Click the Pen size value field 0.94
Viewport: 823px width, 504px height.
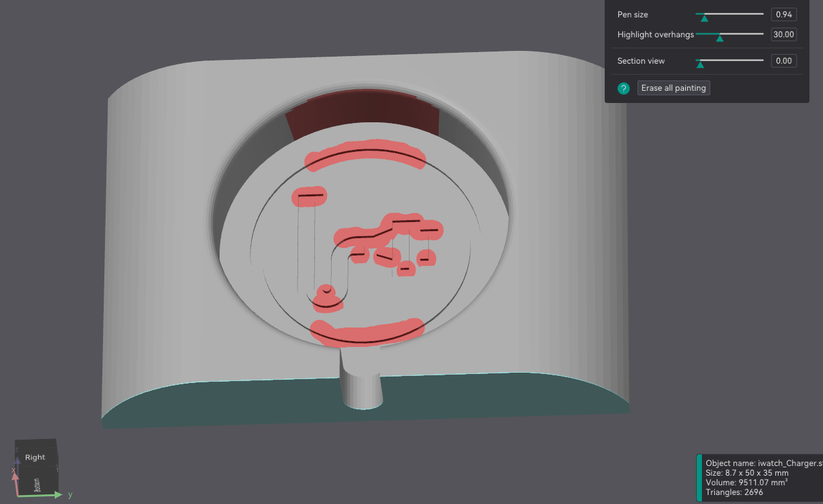click(784, 14)
